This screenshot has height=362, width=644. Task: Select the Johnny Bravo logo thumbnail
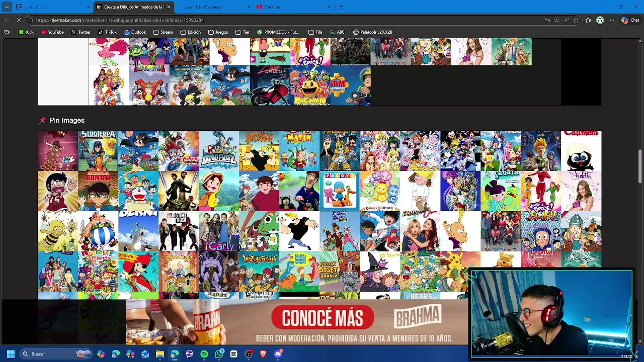(x=259, y=151)
